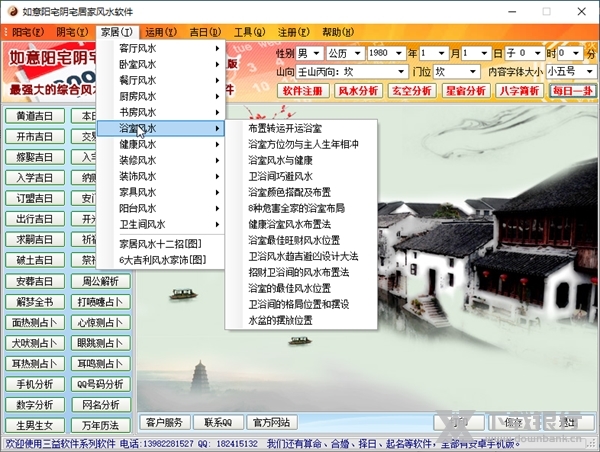This screenshot has height=452, width=600.
Task: Click the 软件注册 button
Action: tap(303, 91)
